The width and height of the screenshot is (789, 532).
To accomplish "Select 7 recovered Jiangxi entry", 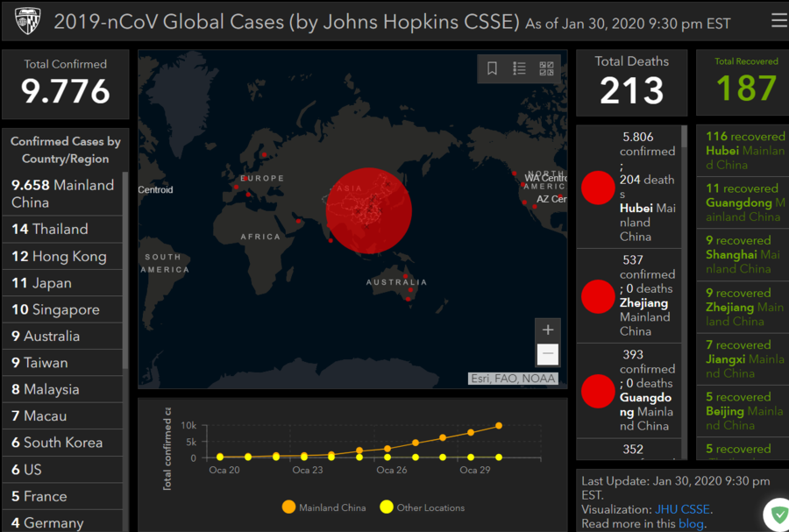I will [743, 359].
